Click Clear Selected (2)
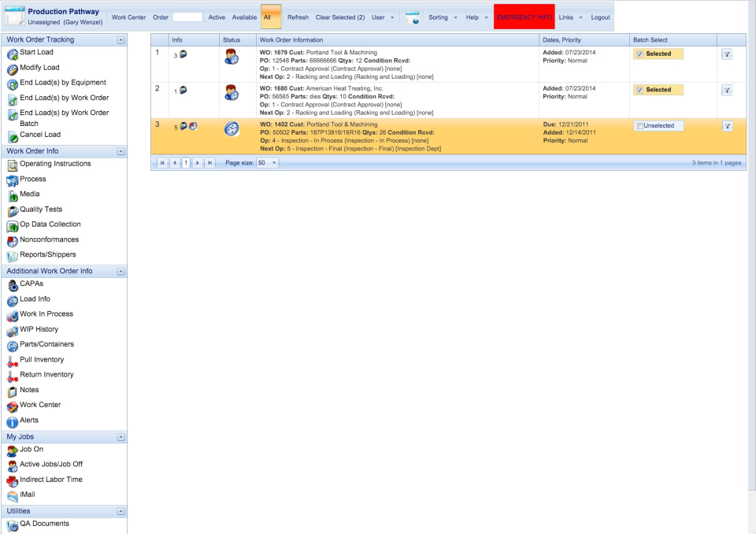This screenshot has width=756, height=534. tap(340, 17)
